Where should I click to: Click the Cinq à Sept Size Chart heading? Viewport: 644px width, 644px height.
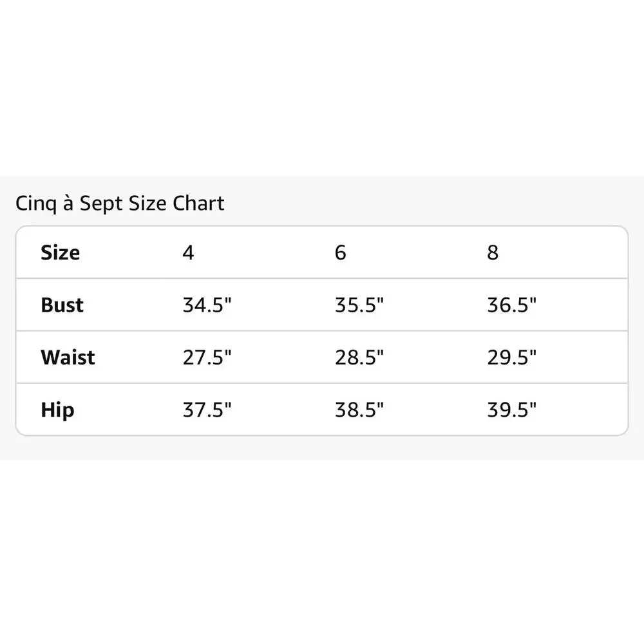pyautogui.click(x=120, y=204)
